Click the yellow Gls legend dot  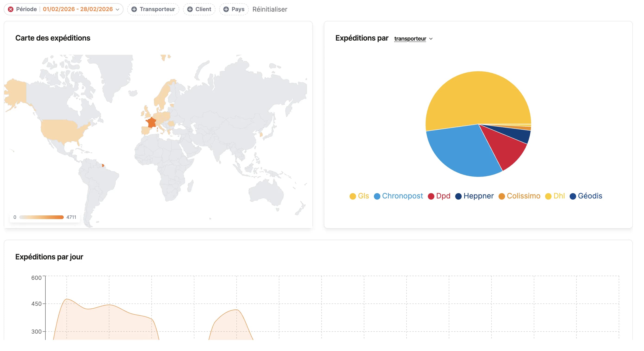[353, 196]
